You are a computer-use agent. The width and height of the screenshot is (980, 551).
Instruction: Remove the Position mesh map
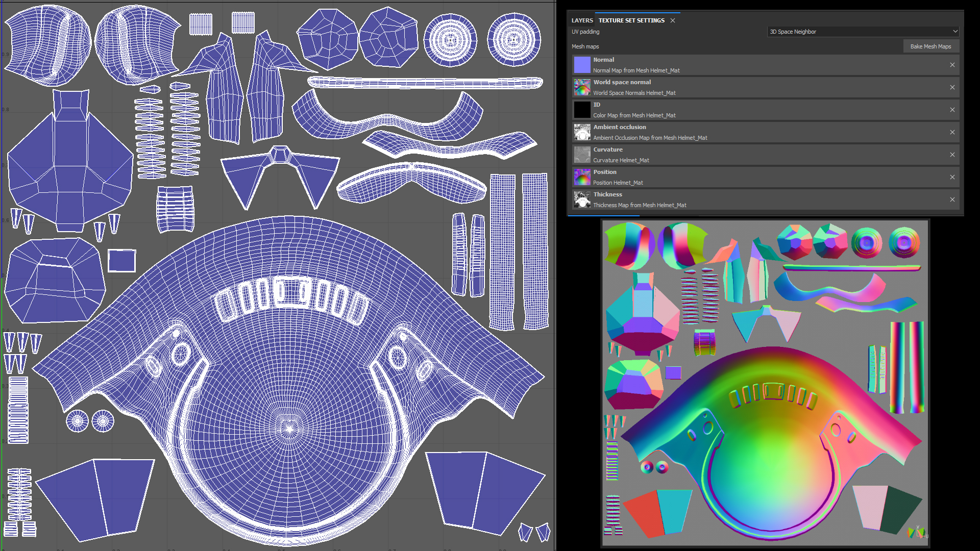pyautogui.click(x=952, y=177)
